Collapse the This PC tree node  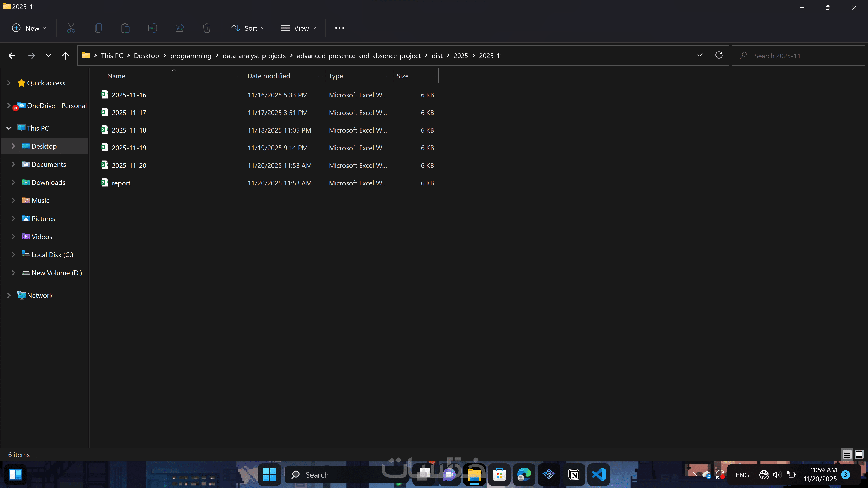[9, 128]
